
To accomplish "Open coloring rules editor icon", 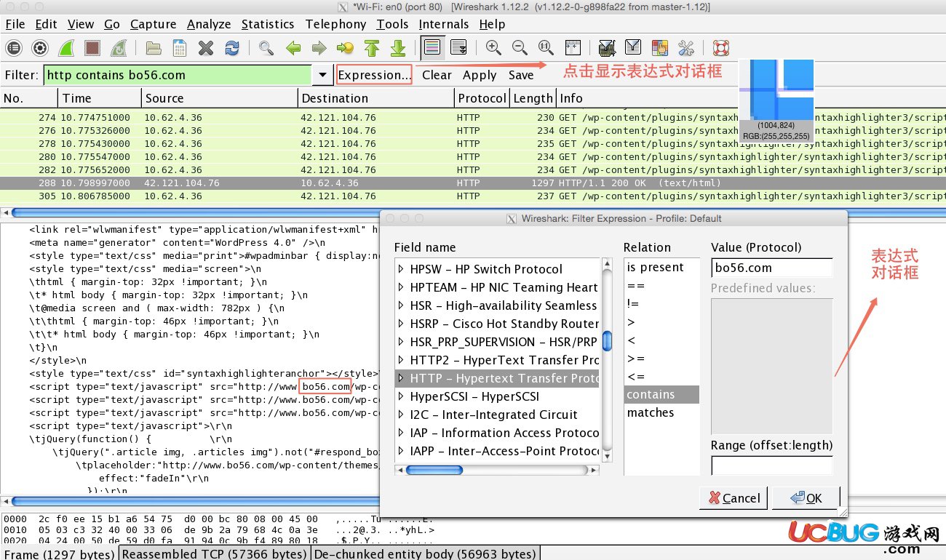I will [x=659, y=48].
